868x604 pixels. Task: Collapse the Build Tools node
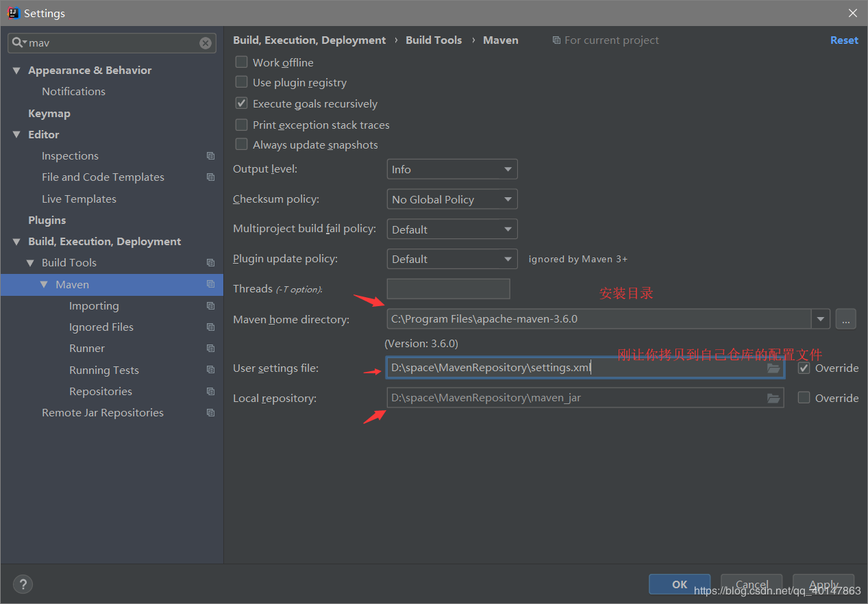pos(30,263)
